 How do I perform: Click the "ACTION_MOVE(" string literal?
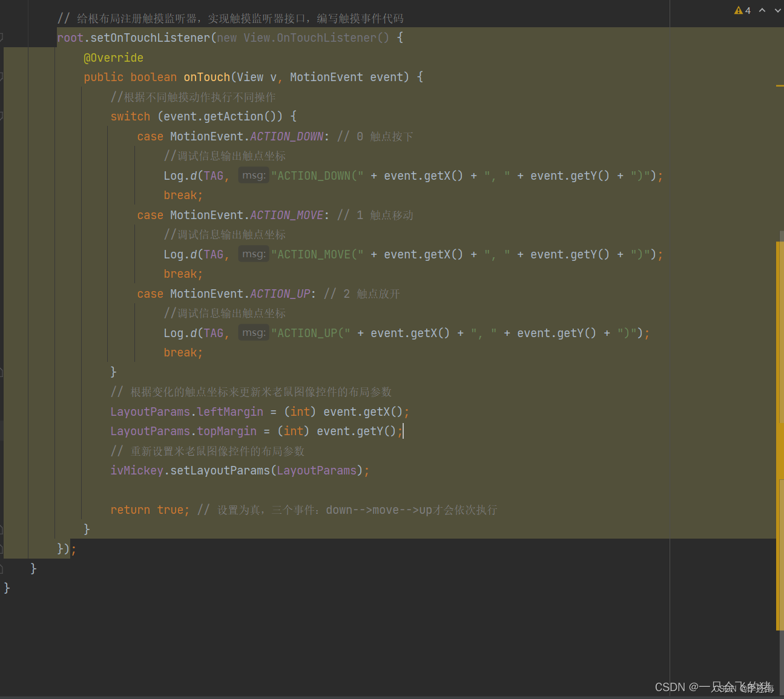point(318,255)
